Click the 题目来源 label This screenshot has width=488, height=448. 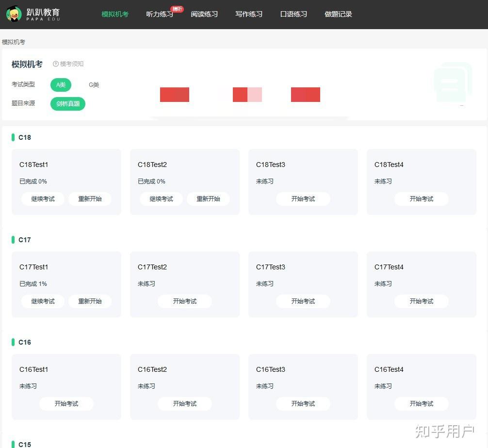23,103
